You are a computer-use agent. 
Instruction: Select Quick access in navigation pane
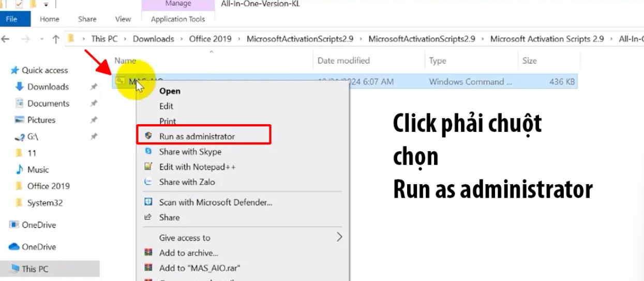[x=44, y=70]
